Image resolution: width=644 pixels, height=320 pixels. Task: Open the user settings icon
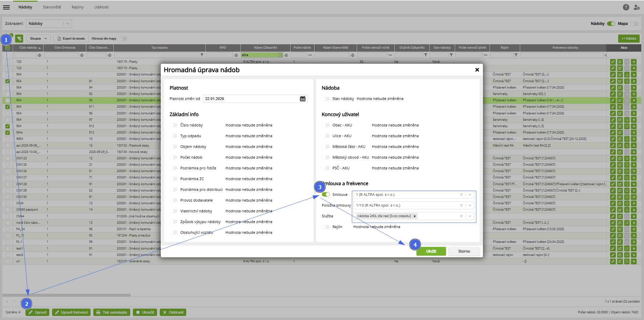click(x=636, y=7)
